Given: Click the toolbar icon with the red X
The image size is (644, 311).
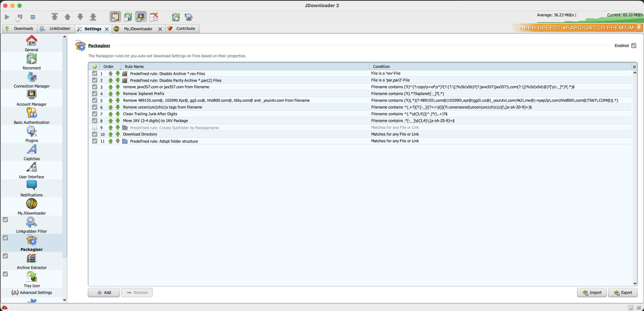Looking at the screenshot, I should tap(154, 17).
